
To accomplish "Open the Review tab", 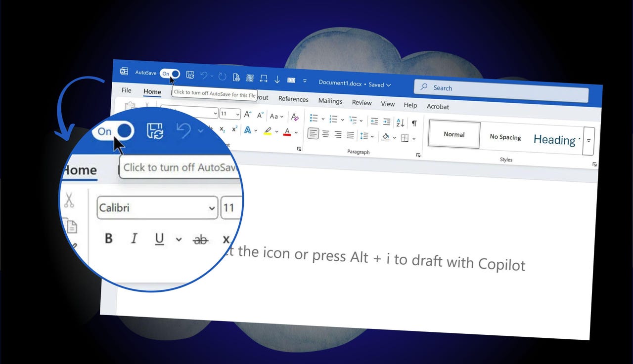I will tap(362, 102).
